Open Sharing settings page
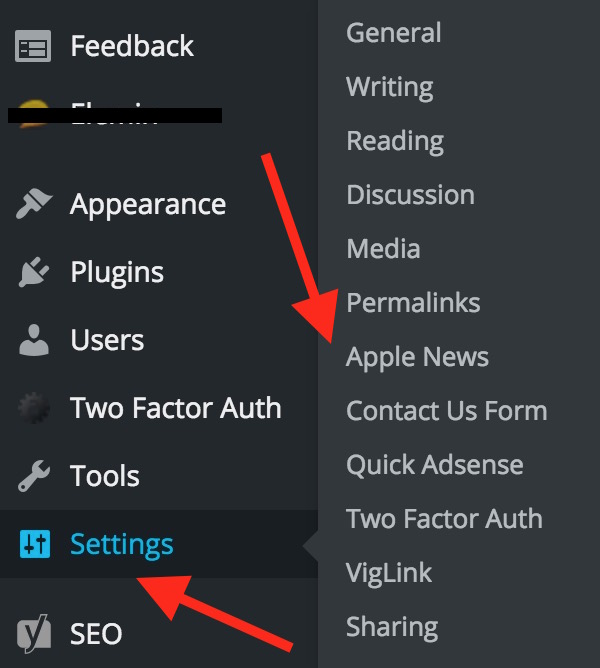Viewport: 600px width, 668px height. (392, 627)
